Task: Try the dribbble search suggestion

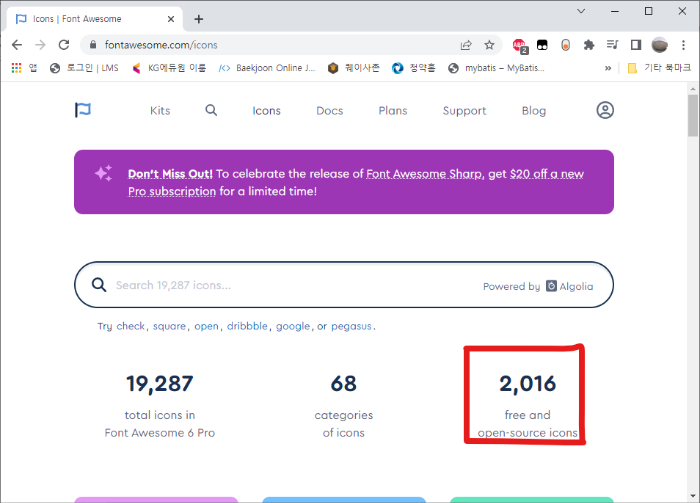Action: 247,326
